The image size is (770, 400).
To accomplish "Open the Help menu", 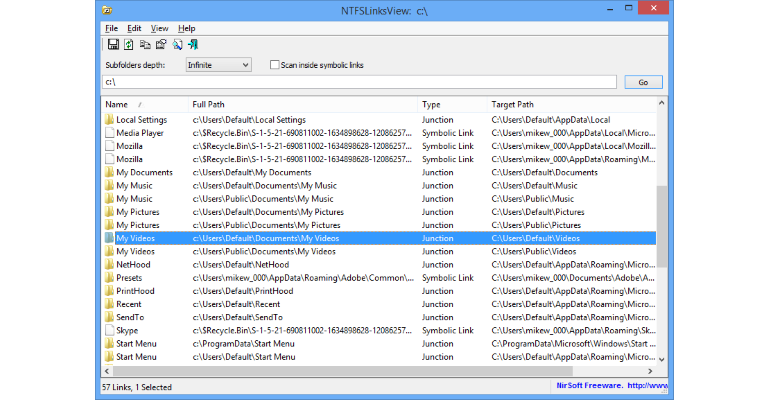I will 187,28.
